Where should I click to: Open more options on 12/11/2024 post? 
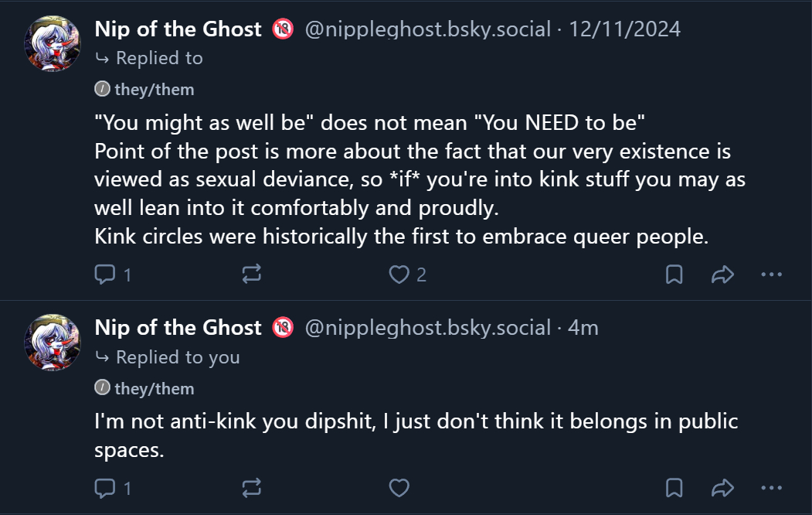[x=772, y=275]
